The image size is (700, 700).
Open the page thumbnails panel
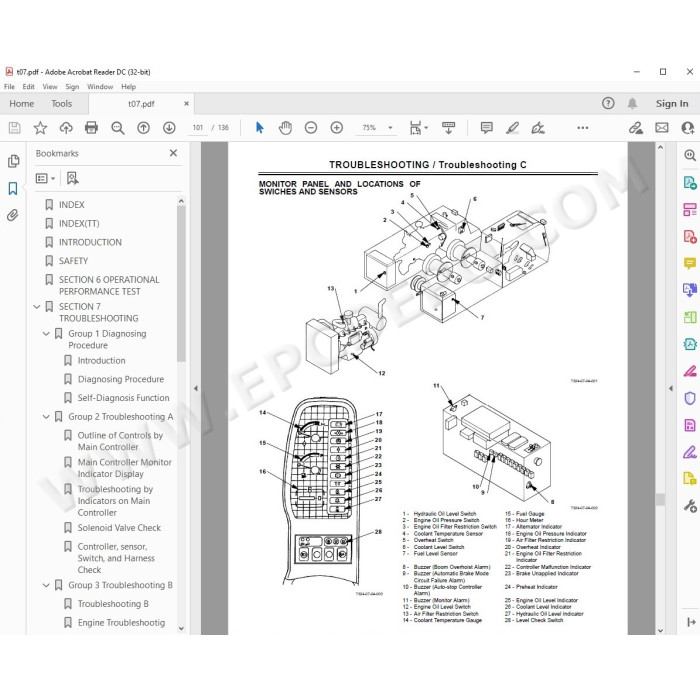13,161
